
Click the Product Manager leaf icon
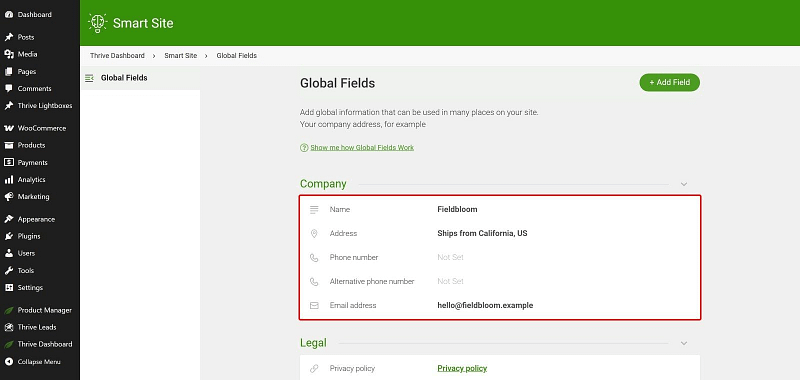[9, 310]
